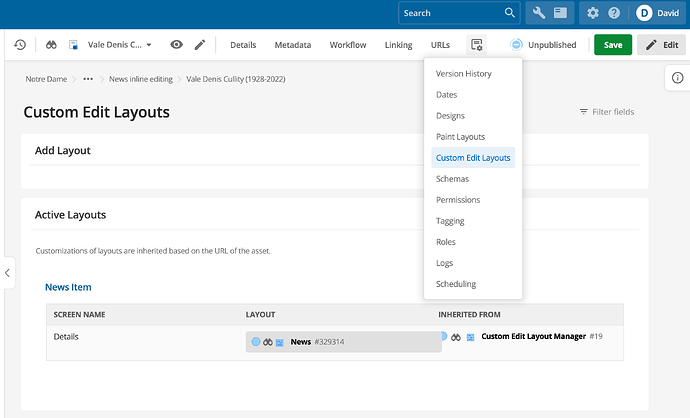Open the Vale Denis C... asset dropdown
Screen dimensions: 690x418
tap(119, 44)
